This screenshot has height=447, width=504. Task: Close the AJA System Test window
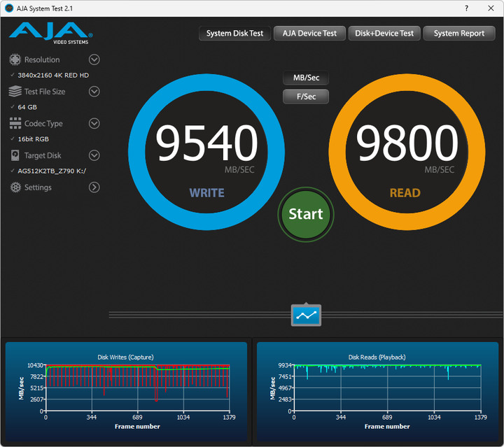pyautogui.click(x=491, y=8)
